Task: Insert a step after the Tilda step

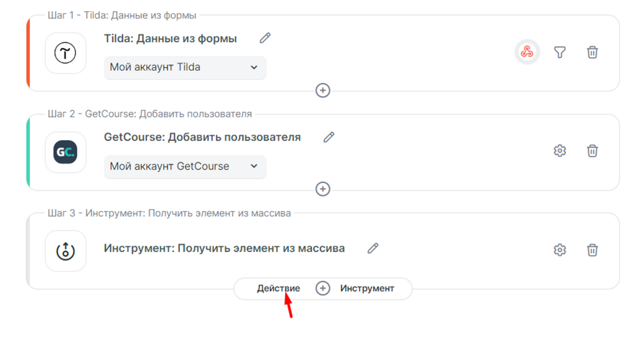Action: [x=323, y=90]
